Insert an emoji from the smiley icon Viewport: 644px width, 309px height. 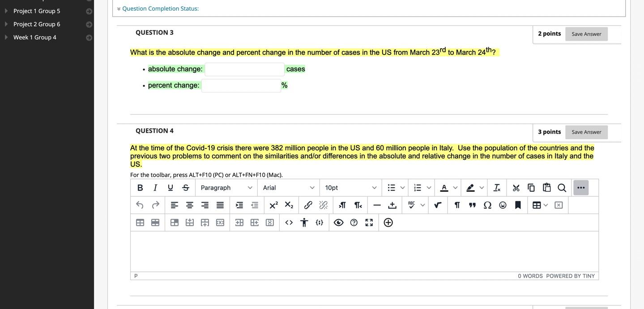point(503,205)
